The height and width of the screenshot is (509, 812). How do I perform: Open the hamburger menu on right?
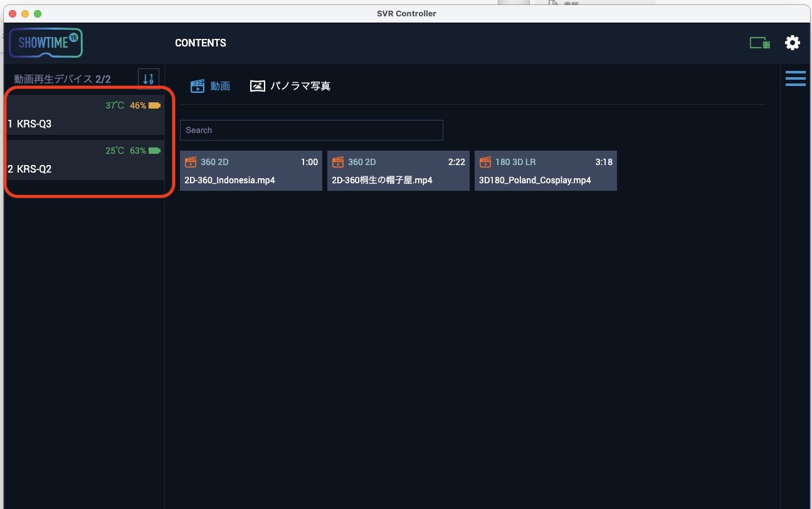click(795, 78)
